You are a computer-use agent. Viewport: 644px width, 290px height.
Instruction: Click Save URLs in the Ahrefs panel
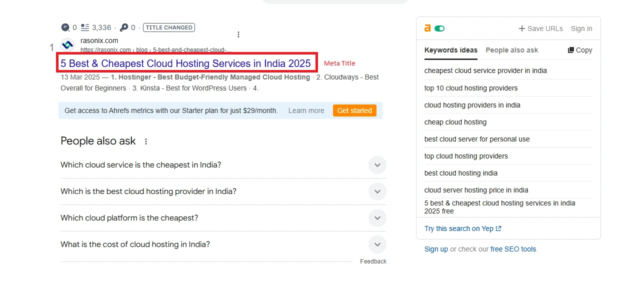pyautogui.click(x=540, y=28)
